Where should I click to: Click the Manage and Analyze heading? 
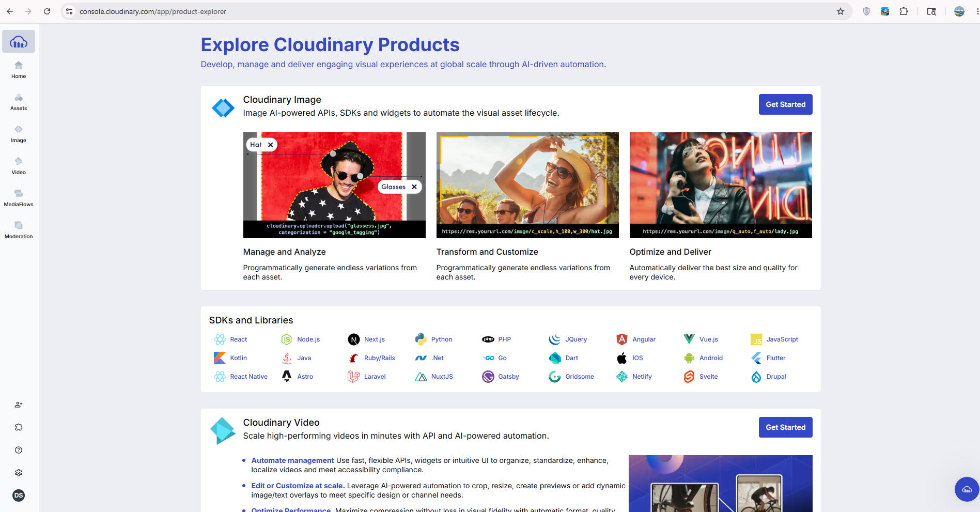point(284,252)
